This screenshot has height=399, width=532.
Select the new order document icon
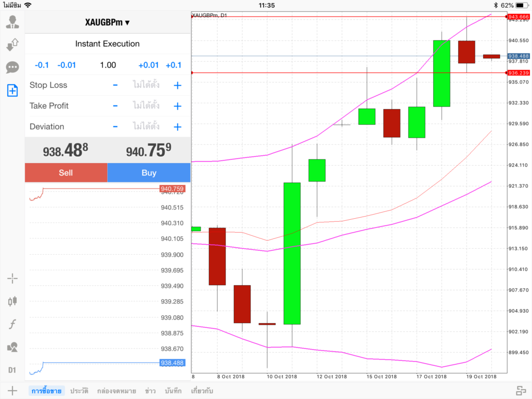(12, 90)
